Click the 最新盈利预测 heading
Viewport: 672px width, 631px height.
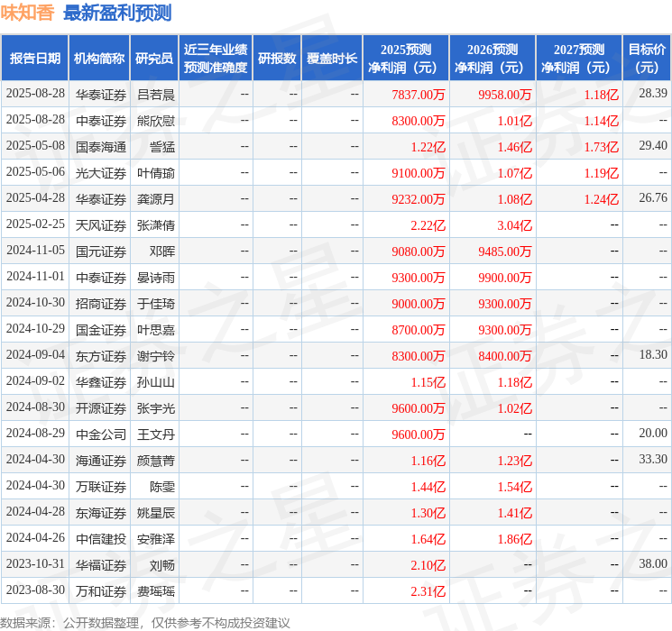pyautogui.click(x=117, y=13)
